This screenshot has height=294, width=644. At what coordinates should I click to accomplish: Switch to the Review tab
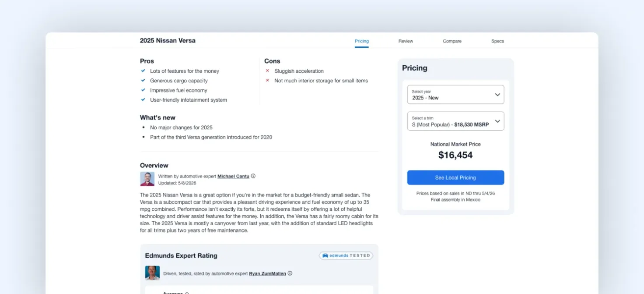coord(406,41)
